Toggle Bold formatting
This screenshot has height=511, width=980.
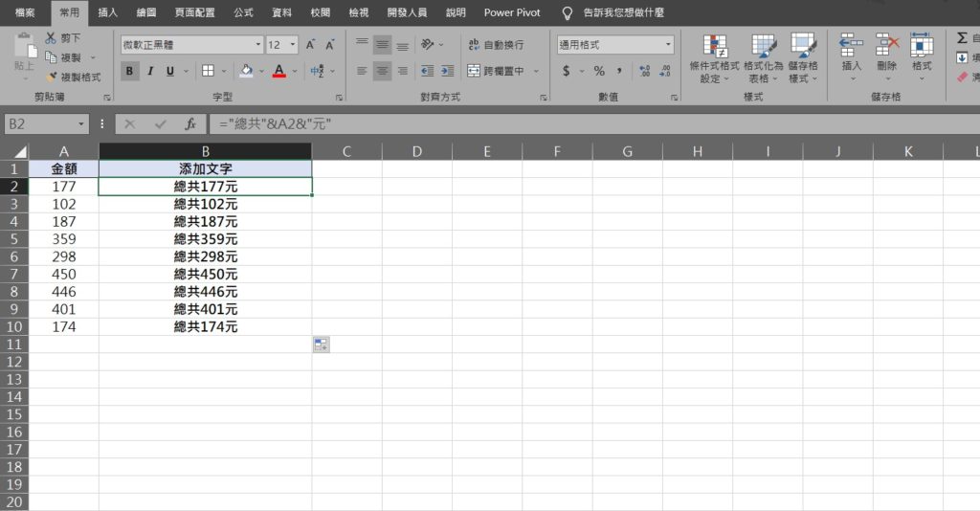tap(129, 71)
